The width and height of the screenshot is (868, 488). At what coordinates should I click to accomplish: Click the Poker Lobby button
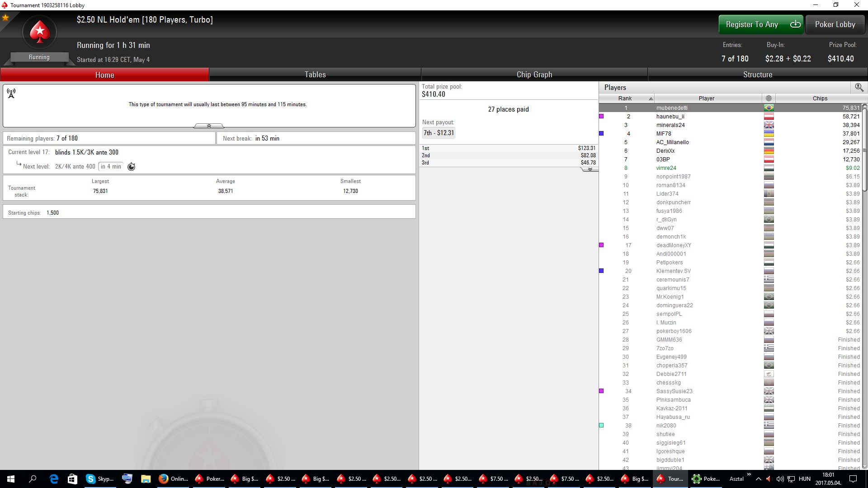[x=835, y=24]
